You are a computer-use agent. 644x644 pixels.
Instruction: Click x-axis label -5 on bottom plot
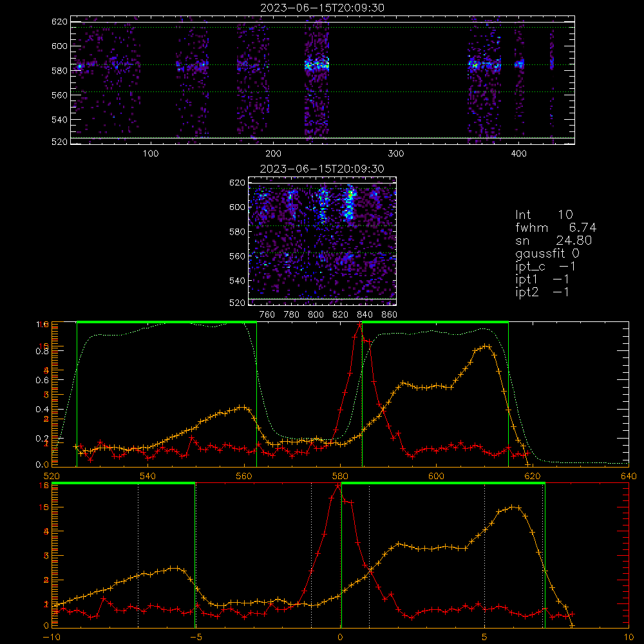click(x=196, y=637)
